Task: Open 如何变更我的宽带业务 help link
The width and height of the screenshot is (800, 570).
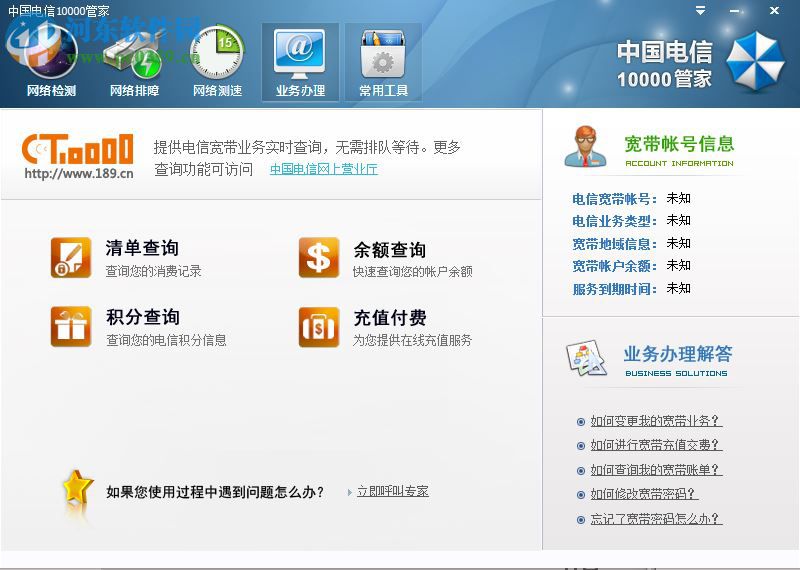Action: 656,421
